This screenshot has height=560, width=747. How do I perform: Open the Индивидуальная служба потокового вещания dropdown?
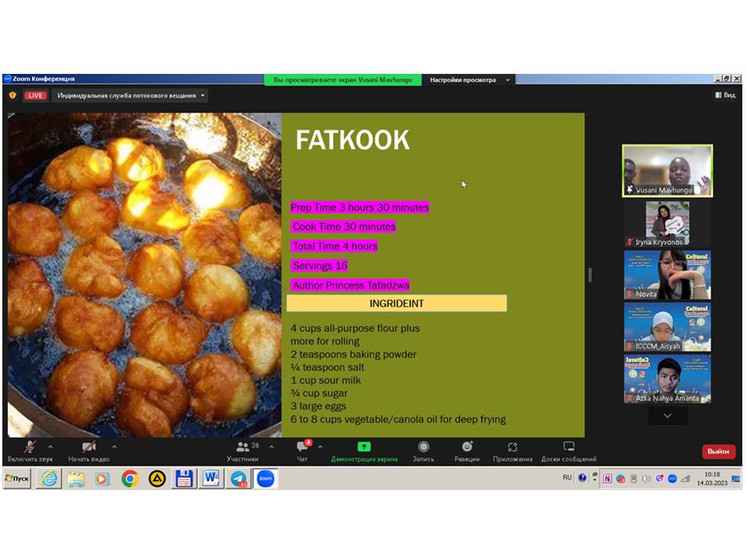point(131,95)
